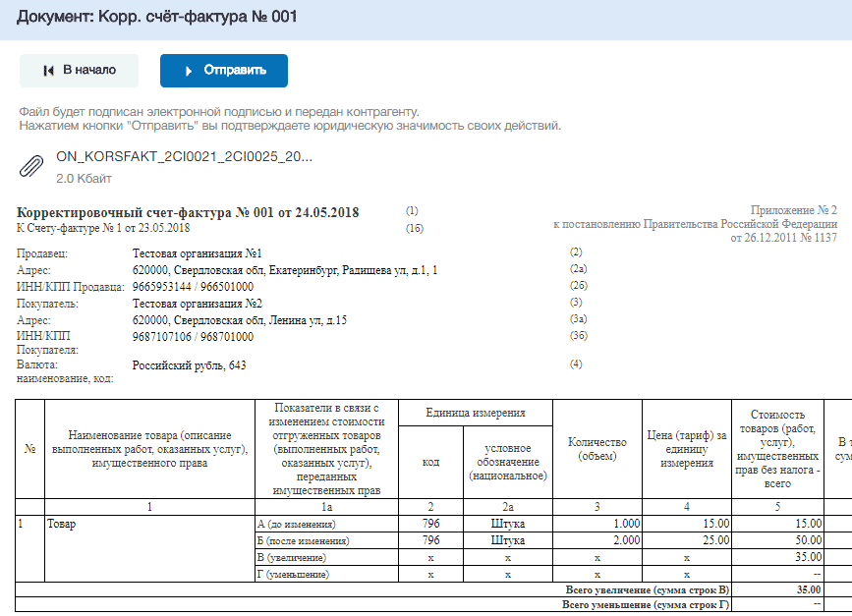This screenshot has height=616, width=852.
Task: Go back with В начало button
Action: [x=80, y=71]
